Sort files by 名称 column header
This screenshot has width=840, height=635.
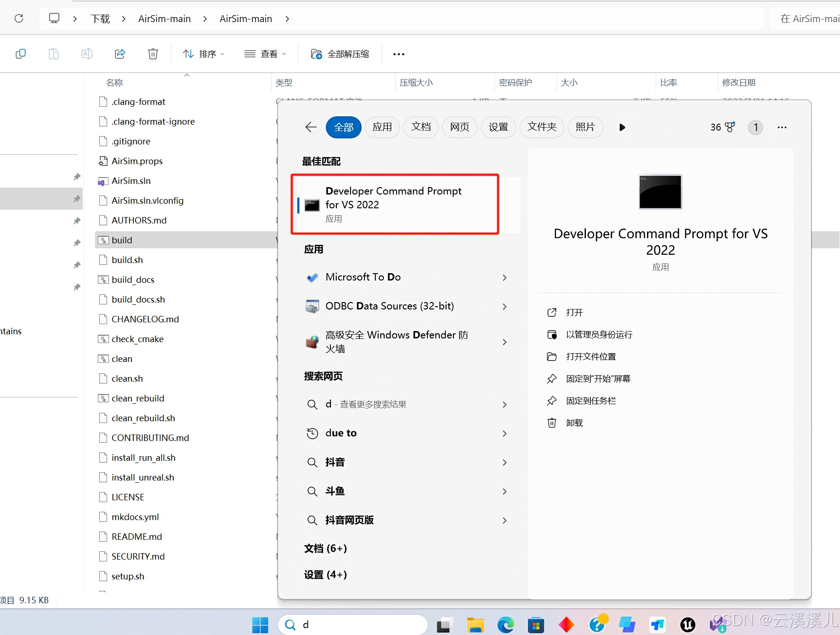coord(114,82)
